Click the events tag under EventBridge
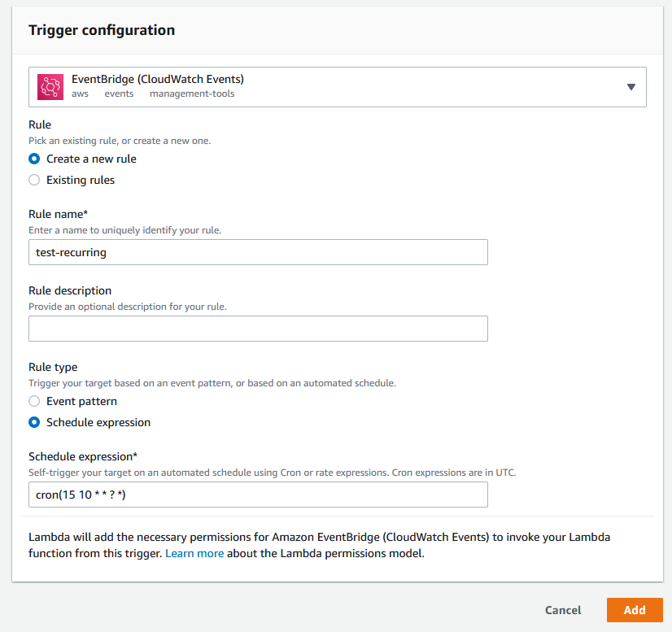This screenshot has width=672, height=632. pyautogui.click(x=119, y=94)
